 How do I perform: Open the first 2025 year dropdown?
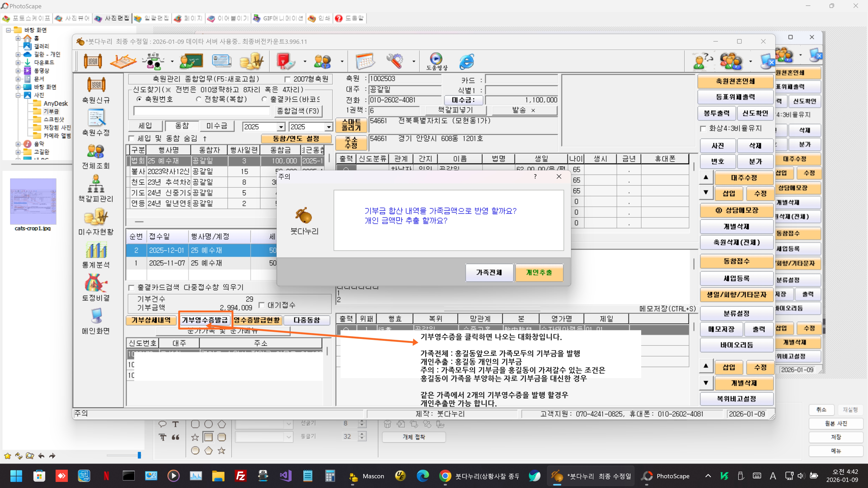point(281,127)
